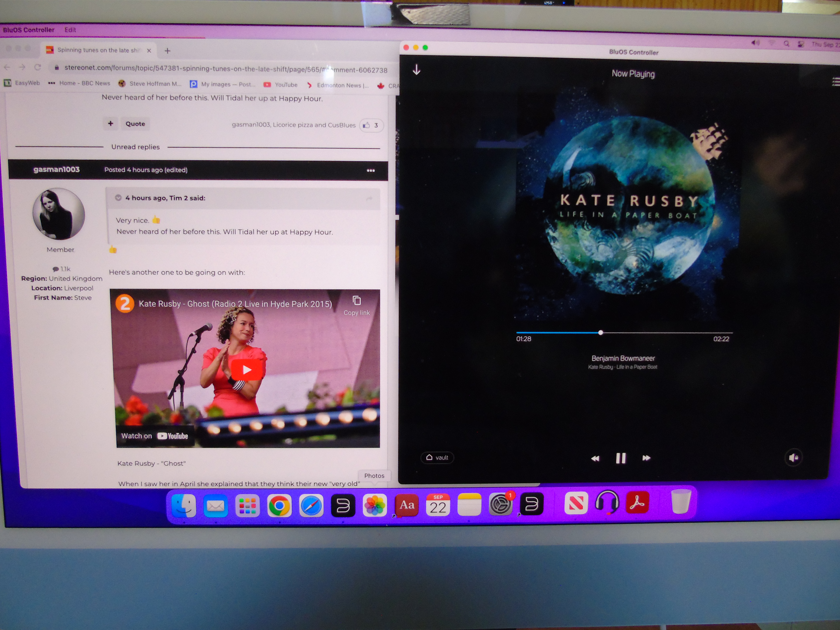Open a new browser tab
The height and width of the screenshot is (630, 840).
pyautogui.click(x=167, y=51)
